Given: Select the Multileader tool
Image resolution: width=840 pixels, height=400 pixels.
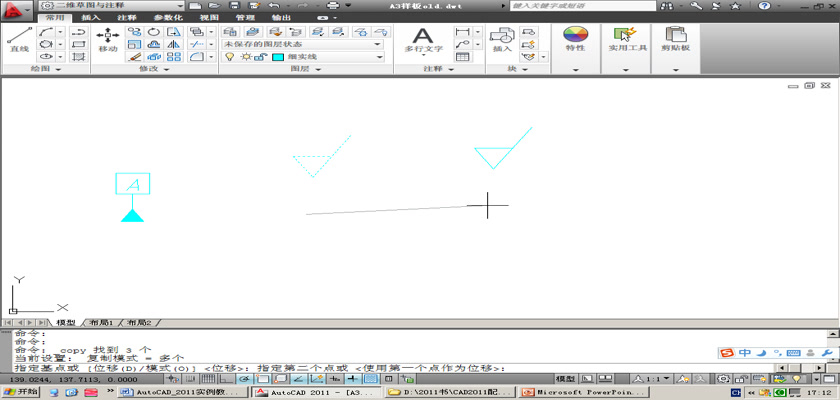Looking at the screenshot, I should 462,44.
